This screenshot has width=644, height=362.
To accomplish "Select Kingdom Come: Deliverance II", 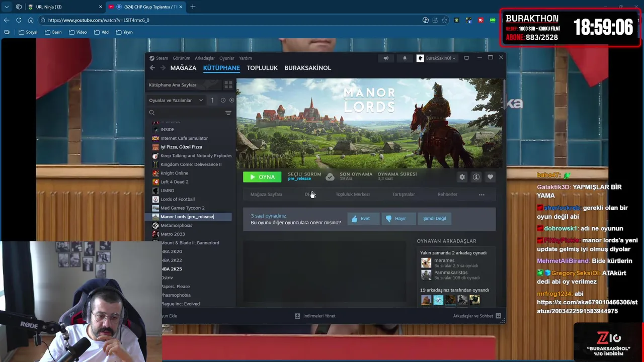I will [191, 164].
